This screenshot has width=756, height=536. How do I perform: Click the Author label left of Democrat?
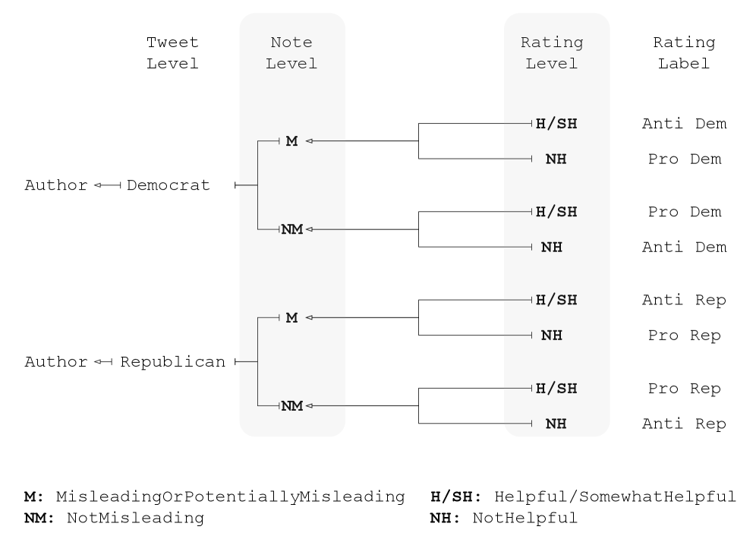click(x=56, y=184)
